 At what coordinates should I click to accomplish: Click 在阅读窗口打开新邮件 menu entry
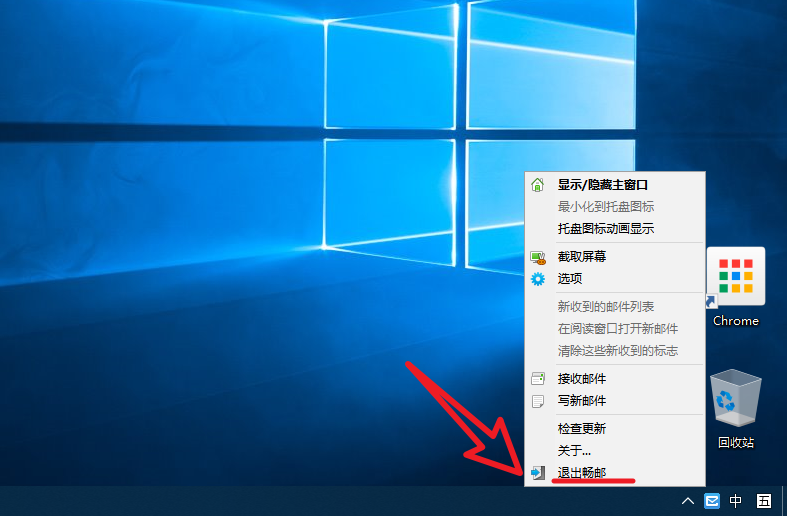tap(615, 328)
